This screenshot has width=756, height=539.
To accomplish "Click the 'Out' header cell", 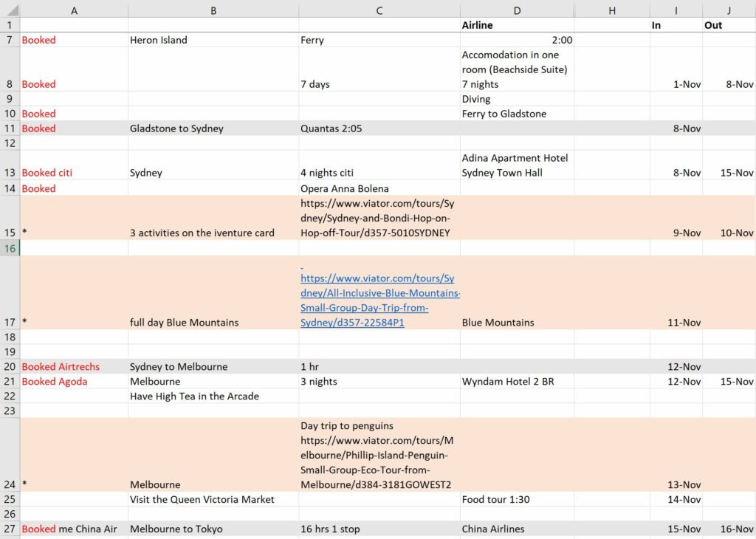I will (x=729, y=25).
